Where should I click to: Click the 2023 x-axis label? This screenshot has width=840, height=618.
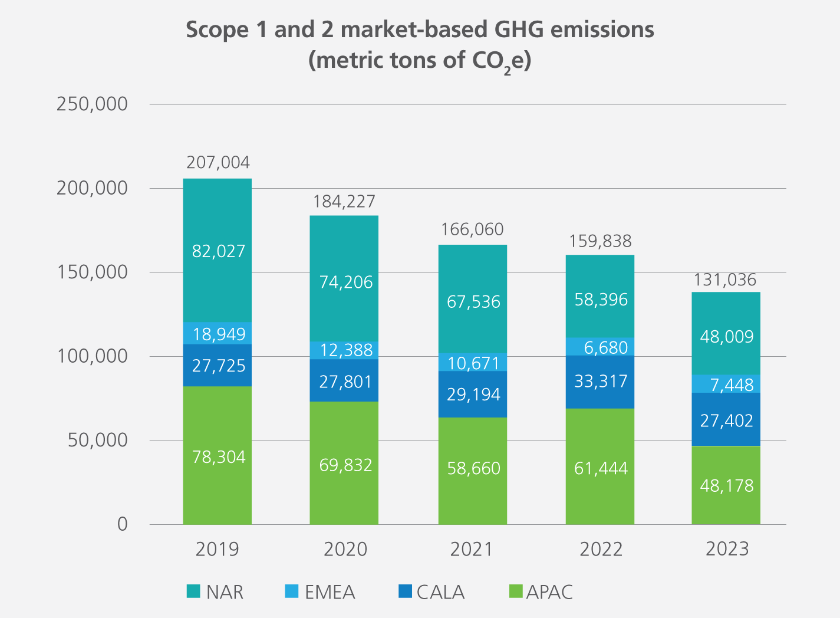tap(727, 549)
